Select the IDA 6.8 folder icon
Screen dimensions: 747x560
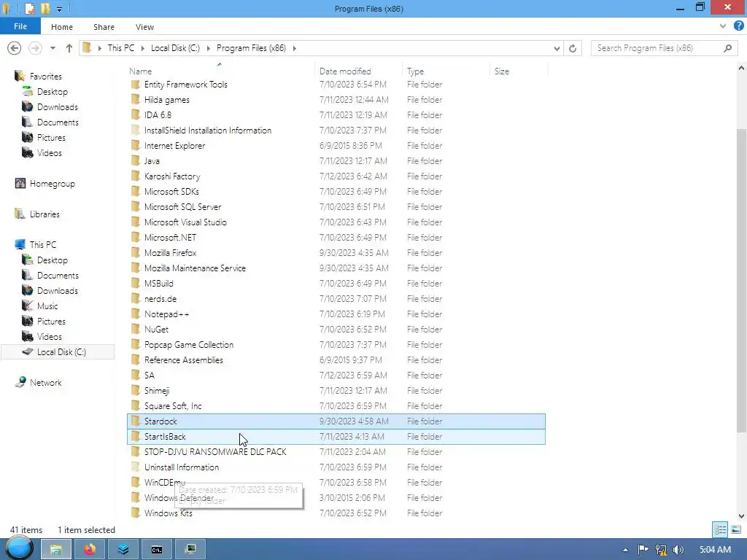(136, 115)
